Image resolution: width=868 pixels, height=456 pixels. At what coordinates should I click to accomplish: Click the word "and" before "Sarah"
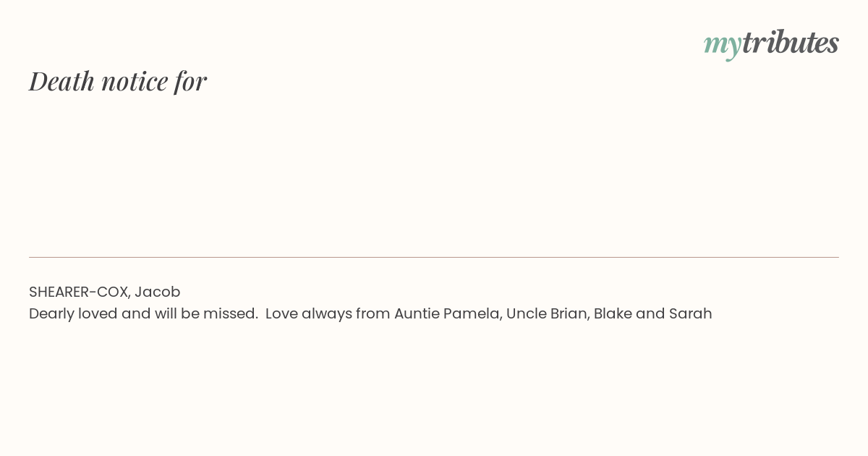[x=650, y=313]
